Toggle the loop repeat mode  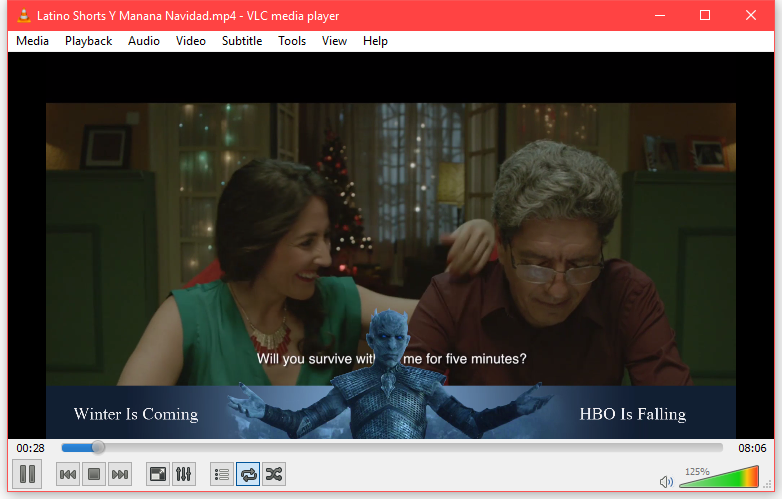point(248,474)
